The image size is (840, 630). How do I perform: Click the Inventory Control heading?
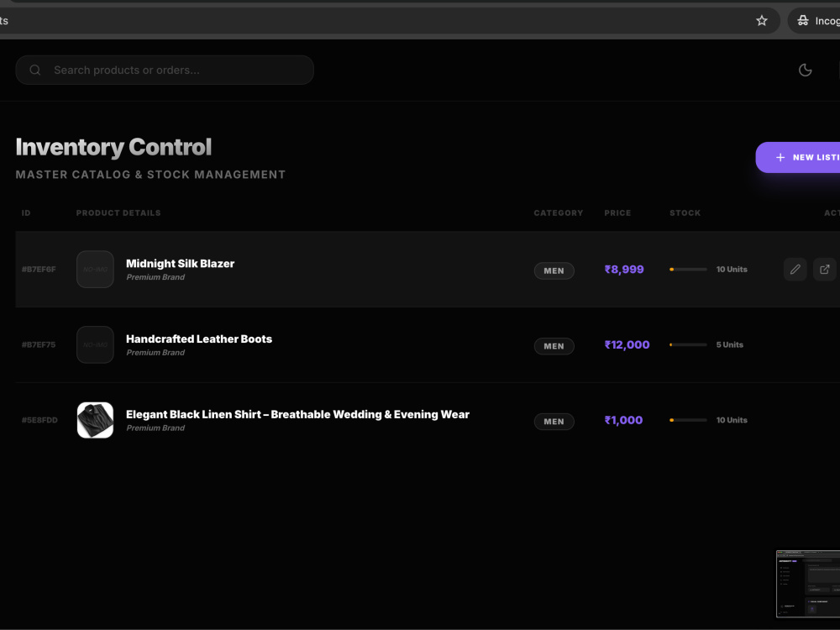(113, 147)
